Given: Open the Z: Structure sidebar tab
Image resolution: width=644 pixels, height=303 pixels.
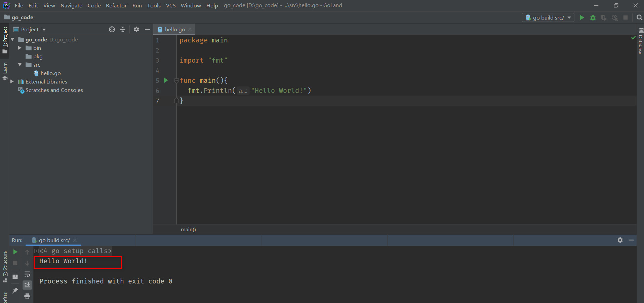Looking at the screenshot, I should pyautogui.click(x=5, y=267).
